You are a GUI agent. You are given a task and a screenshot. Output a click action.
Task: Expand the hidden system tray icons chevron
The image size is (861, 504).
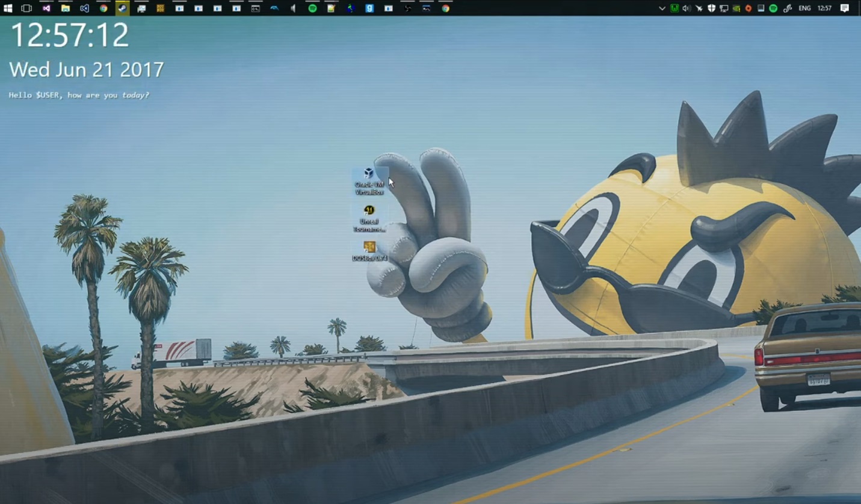click(662, 8)
